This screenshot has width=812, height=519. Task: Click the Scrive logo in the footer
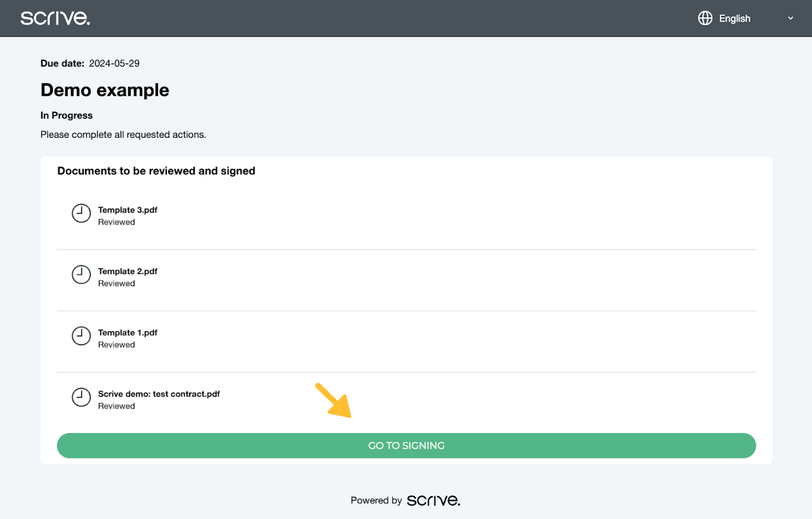(x=433, y=501)
